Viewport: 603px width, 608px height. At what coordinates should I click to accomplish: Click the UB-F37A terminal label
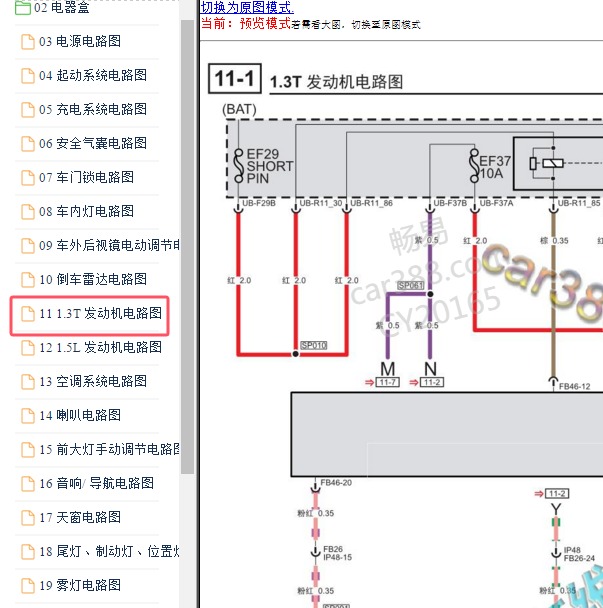[496, 203]
